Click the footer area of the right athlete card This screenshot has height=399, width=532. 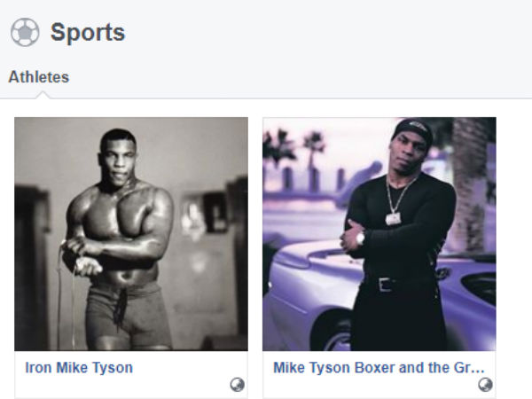(379, 383)
